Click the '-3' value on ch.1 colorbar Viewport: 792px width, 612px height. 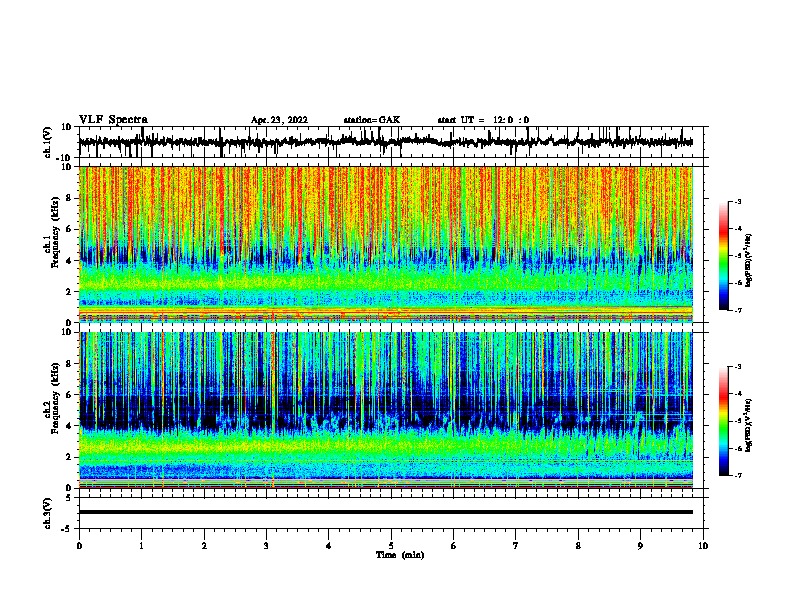pyautogui.click(x=738, y=201)
